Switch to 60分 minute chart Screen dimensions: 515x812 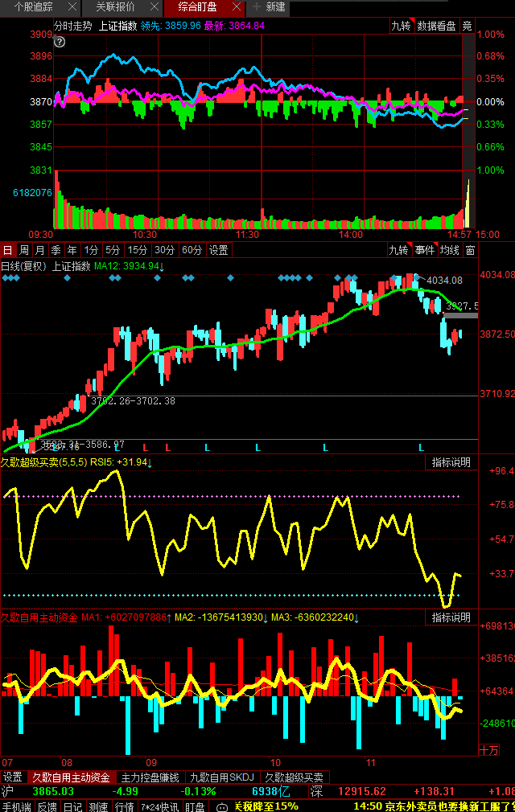(x=192, y=250)
